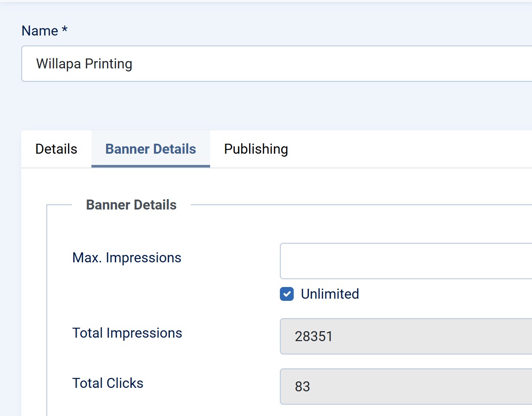
Task: Click on the Willapa Printing text
Action: point(84,64)
